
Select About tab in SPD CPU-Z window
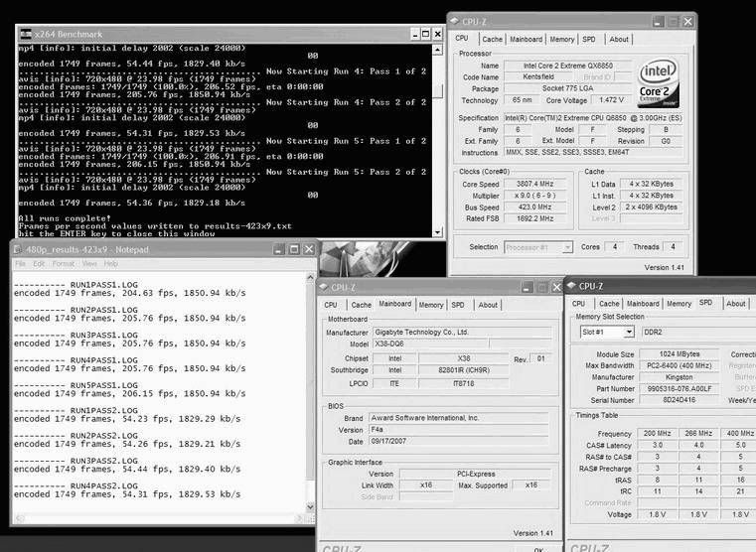point(736,304)
